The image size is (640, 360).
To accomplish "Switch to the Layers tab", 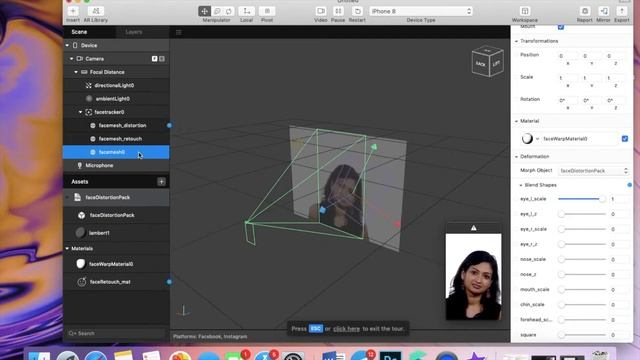I will [x=134, y=32].
